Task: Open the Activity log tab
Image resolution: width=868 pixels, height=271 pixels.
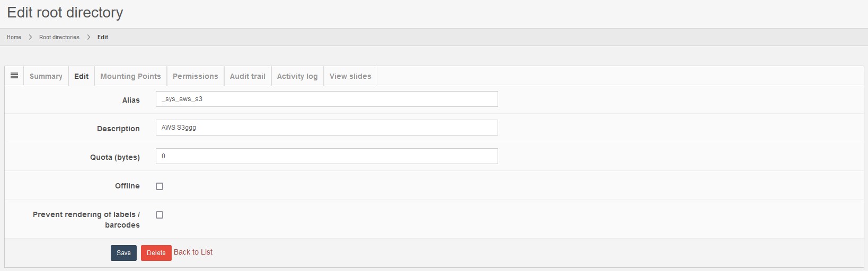Action: point(297,76)
